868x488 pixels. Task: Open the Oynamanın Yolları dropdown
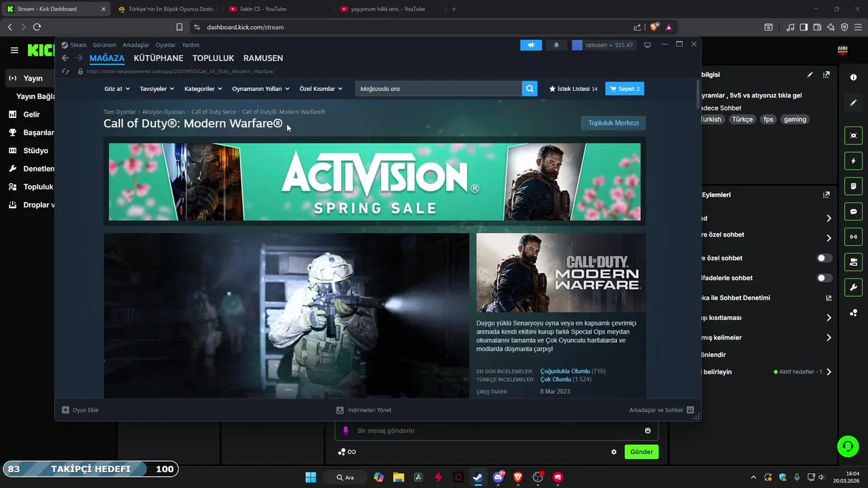[260, 89]
